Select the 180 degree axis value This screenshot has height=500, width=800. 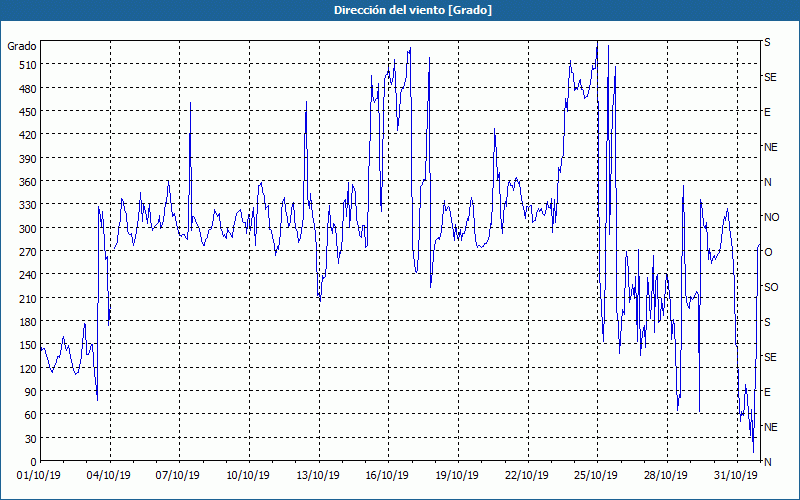pyautogui.click(x=27, y=322)
